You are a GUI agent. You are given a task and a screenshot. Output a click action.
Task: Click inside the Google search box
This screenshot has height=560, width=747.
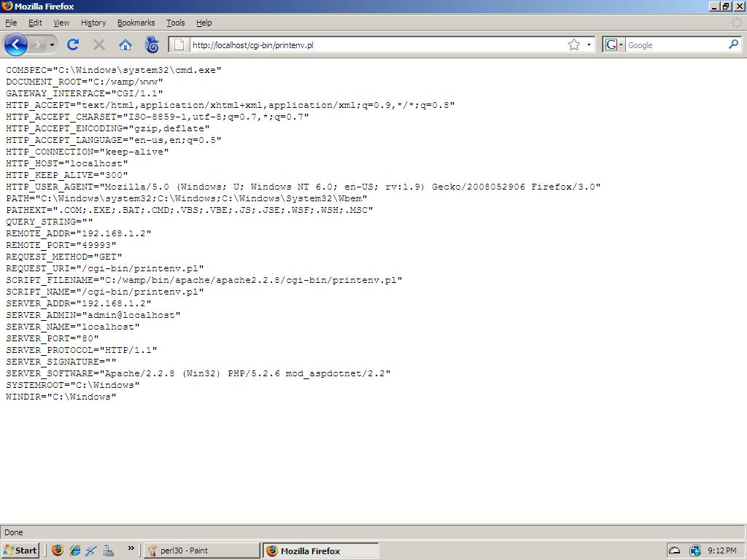coord(675,44)
